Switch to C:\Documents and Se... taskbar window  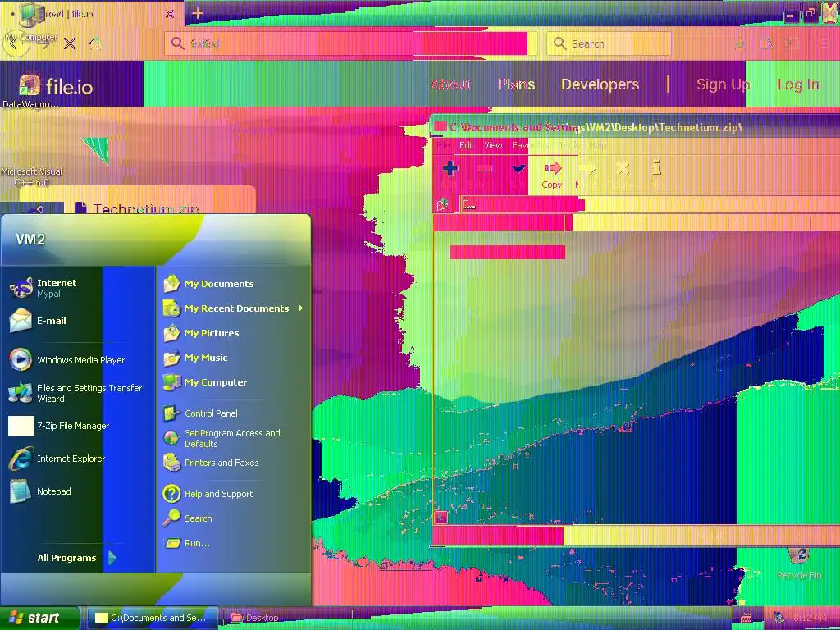point(152,618)
